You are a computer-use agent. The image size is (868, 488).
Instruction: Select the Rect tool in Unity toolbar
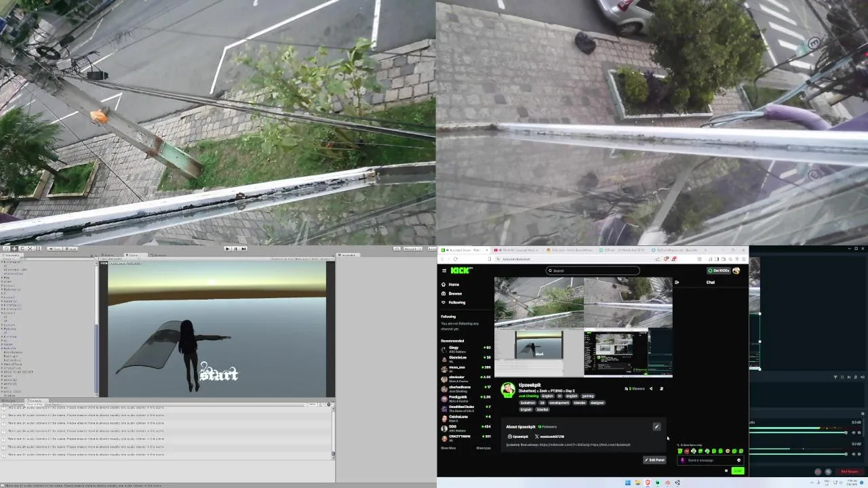coord(38,249)
